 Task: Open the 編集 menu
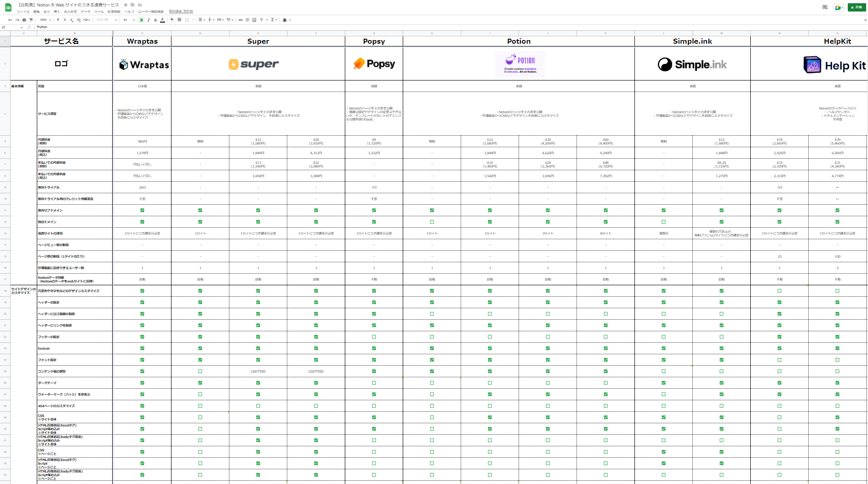click(x=36, y=12)
